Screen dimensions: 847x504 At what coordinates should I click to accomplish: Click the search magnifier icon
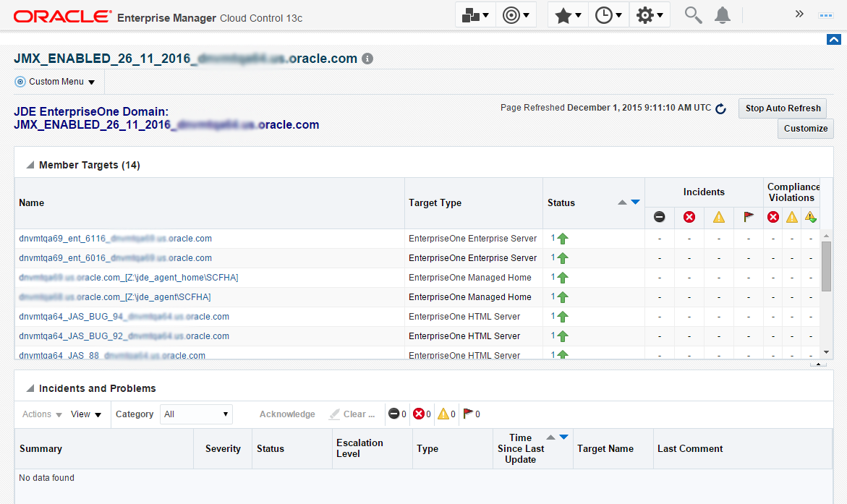[x=693, y=15]
